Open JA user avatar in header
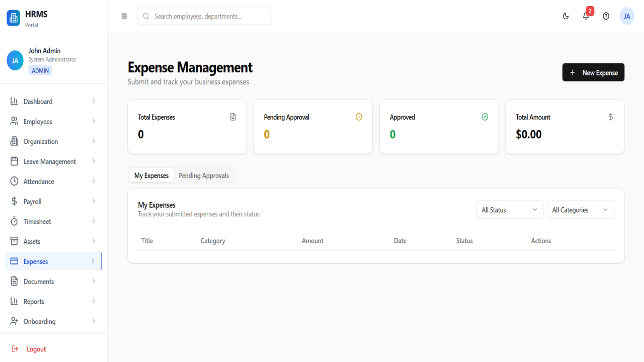Screen dimensions: 644x362 click(x=627, y=16)
